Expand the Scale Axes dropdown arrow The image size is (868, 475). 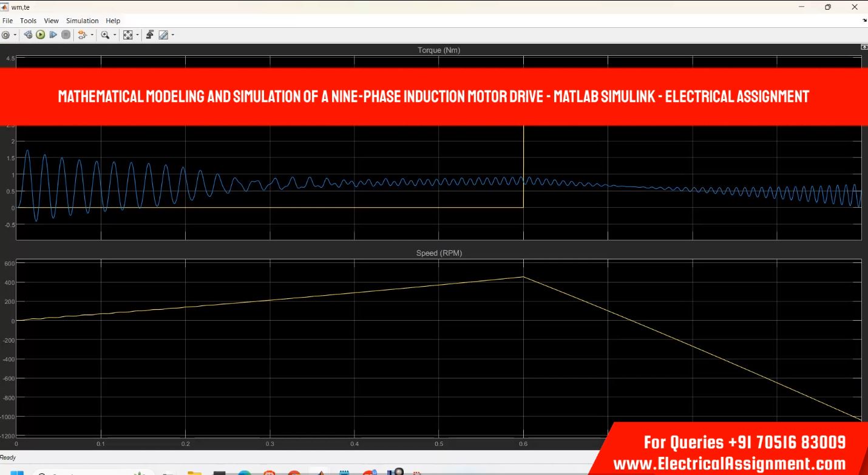[137, 35]
